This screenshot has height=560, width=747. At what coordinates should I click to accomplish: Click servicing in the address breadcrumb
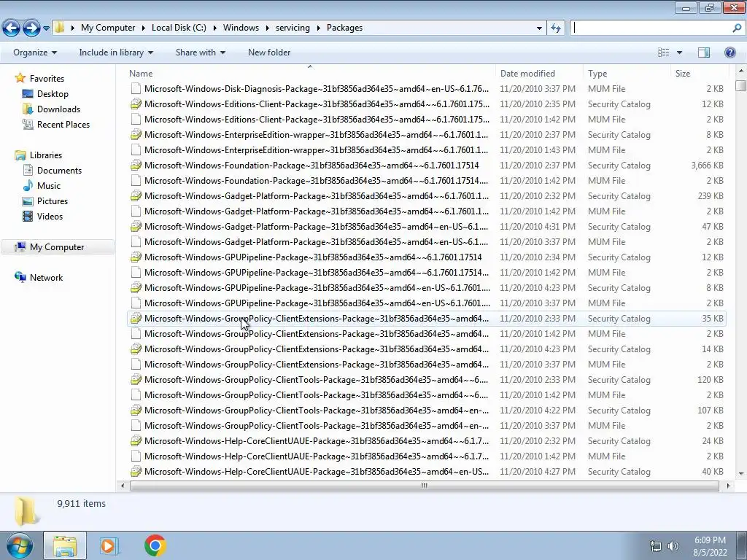[293, 28]
